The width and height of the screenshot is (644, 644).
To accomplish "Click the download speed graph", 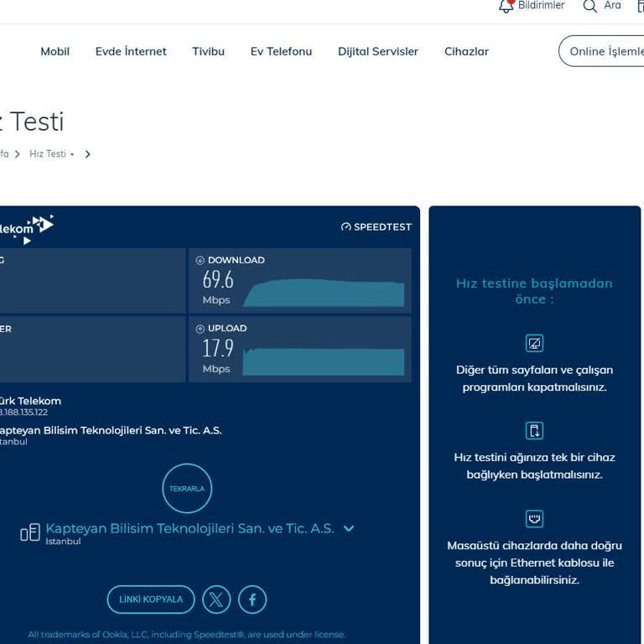I will [x=324, y=293].
